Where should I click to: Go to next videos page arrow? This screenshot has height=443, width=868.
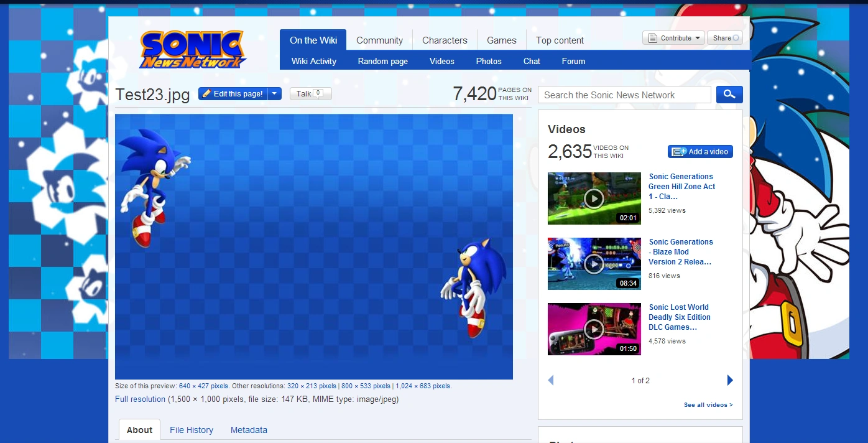(730, 380)
